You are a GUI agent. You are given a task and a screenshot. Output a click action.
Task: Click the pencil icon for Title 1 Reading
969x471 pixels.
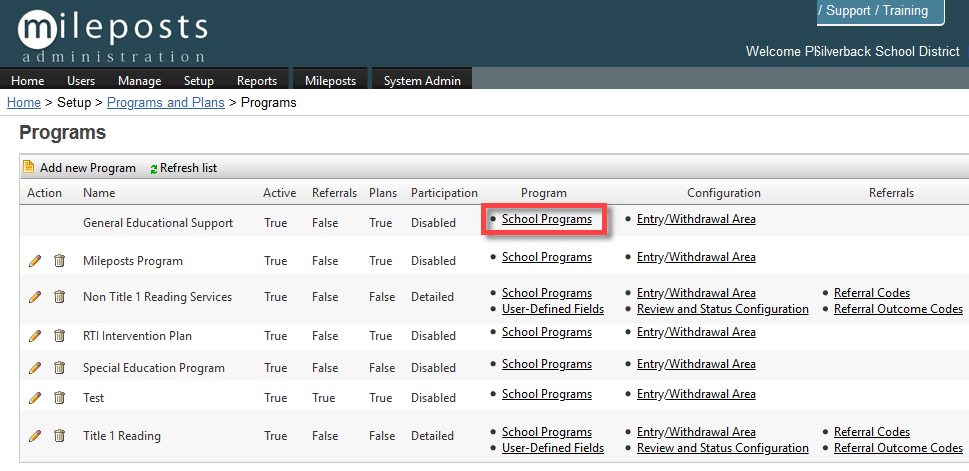(35, 436)
